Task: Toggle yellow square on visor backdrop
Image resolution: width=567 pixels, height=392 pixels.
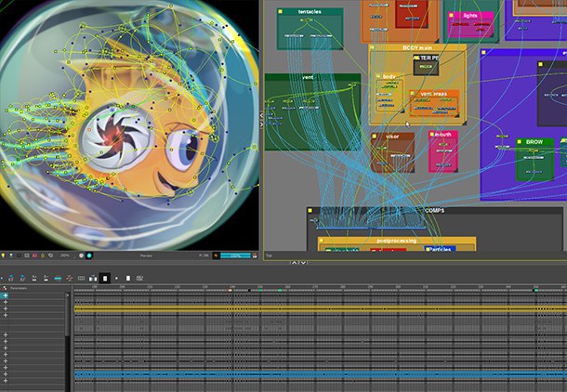Action: click(x=375, y=137)
